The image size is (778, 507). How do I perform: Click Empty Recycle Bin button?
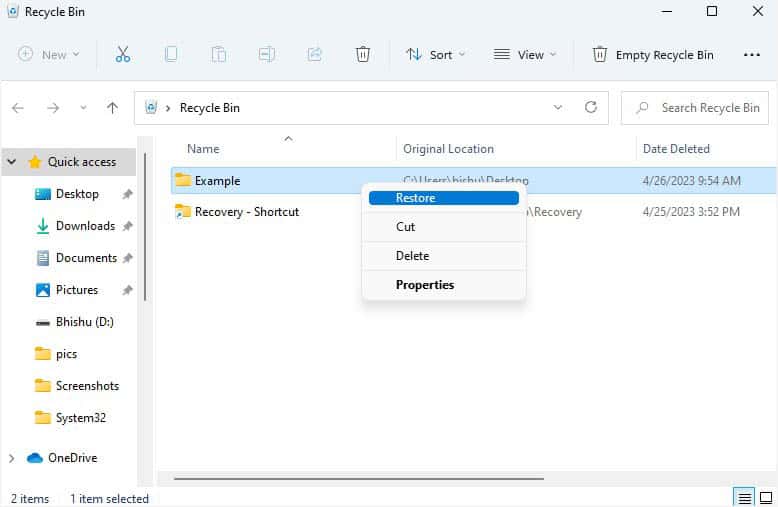(x=653, y=55)
